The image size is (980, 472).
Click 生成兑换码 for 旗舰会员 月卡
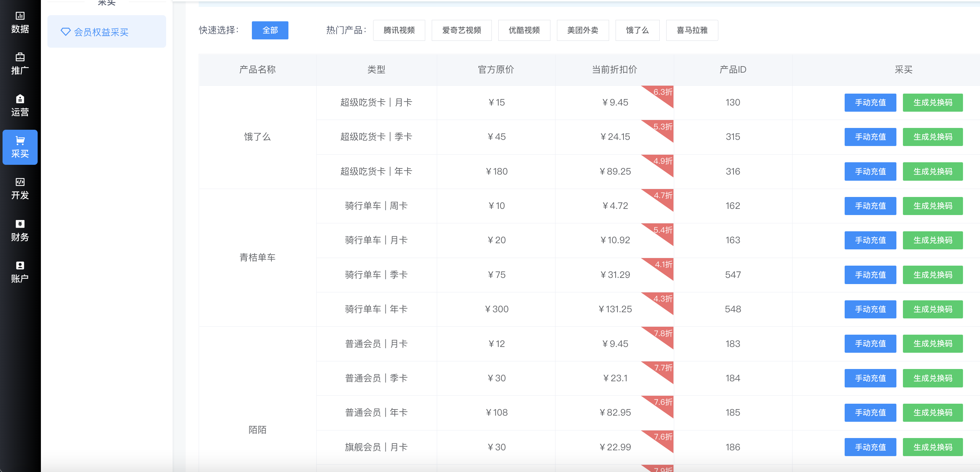click(x=932, y=447)
